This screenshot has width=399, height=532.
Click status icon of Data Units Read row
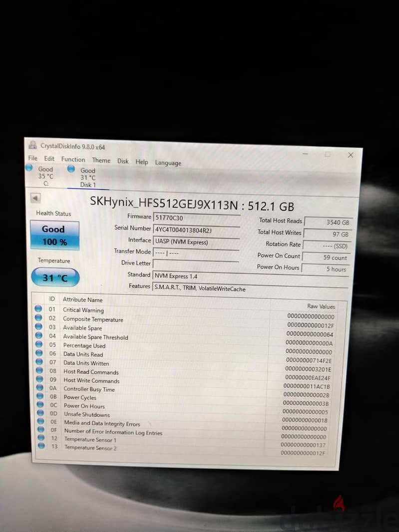point(39,353)
